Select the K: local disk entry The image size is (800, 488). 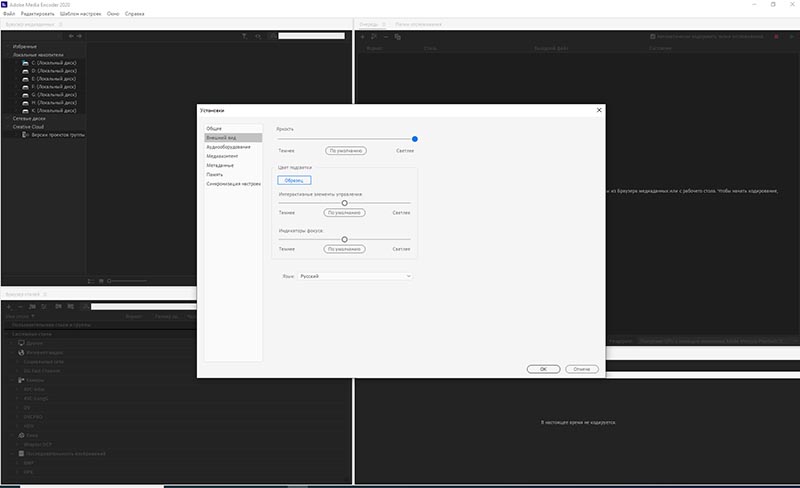(54, 110)
